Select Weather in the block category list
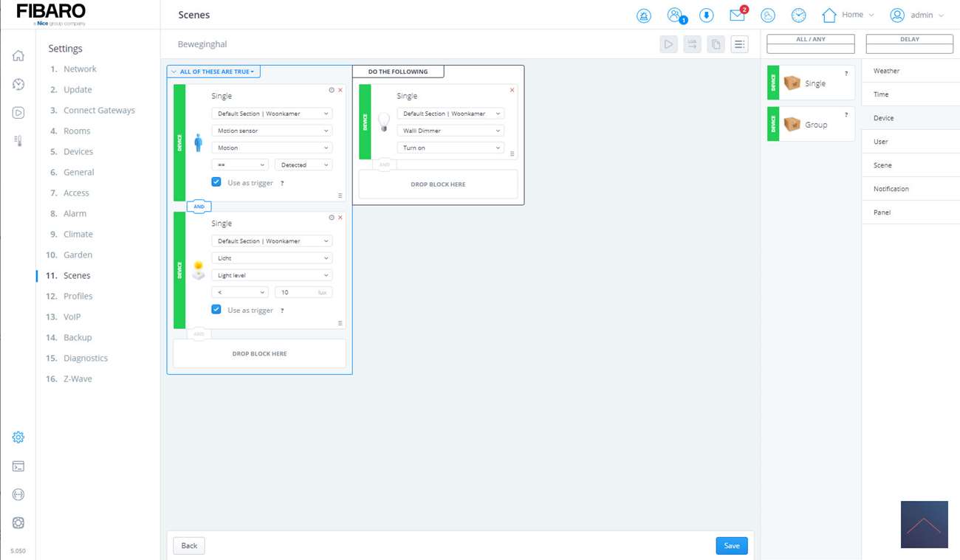Screen dimensions: 960x560 (x=886, y=71)
